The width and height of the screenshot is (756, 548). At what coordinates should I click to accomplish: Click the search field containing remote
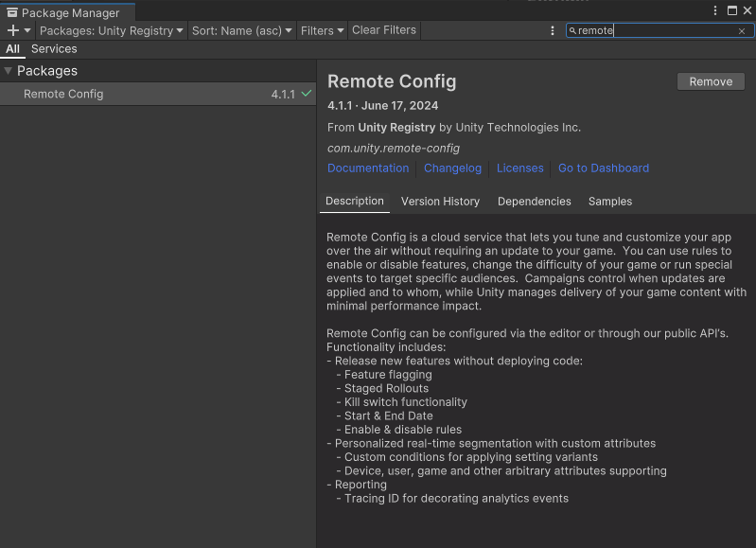click(x=659, y=30)
